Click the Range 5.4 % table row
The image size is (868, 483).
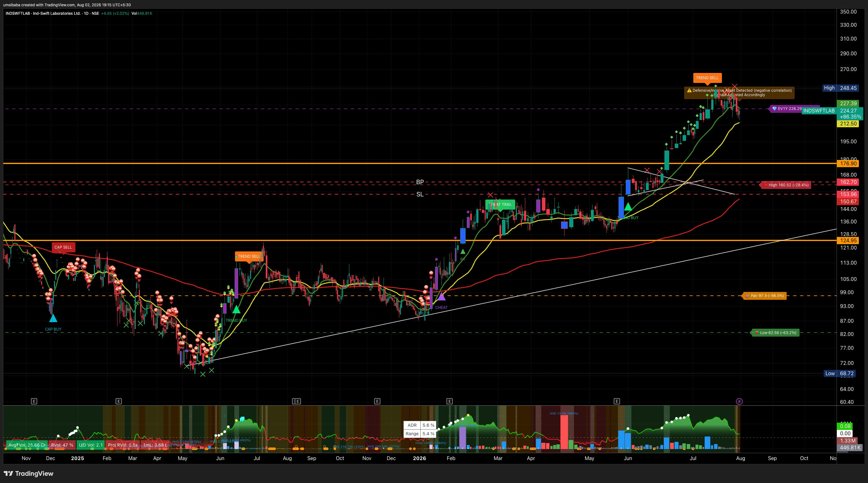pos(420,434)
